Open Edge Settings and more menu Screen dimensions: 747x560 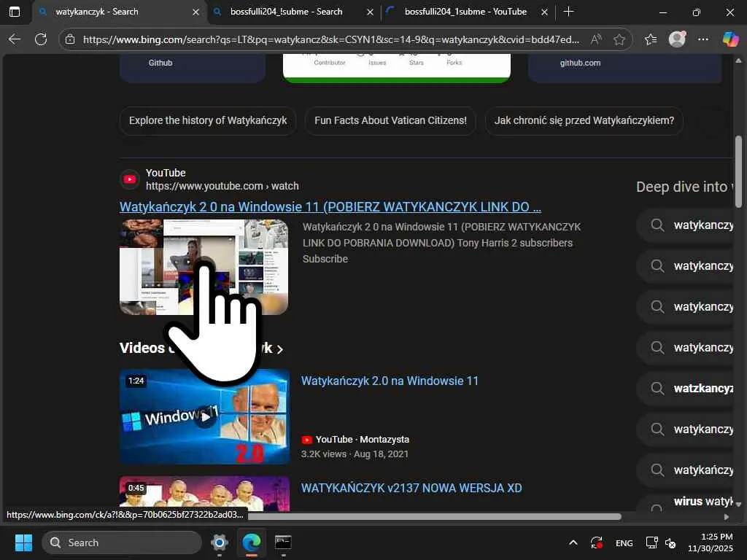pos(703,39)
